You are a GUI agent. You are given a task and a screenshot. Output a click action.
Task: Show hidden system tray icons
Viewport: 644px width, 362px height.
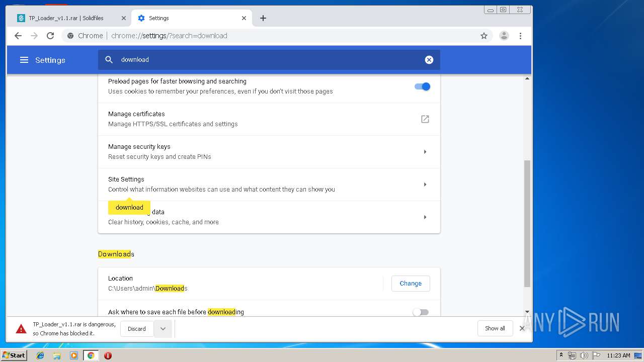click(561, 355)
